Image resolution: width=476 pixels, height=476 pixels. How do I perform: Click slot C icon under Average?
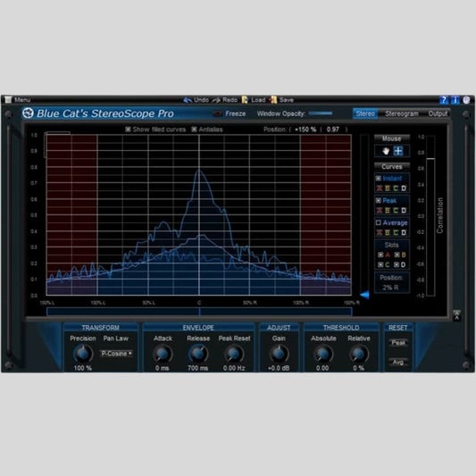[396, 232]
